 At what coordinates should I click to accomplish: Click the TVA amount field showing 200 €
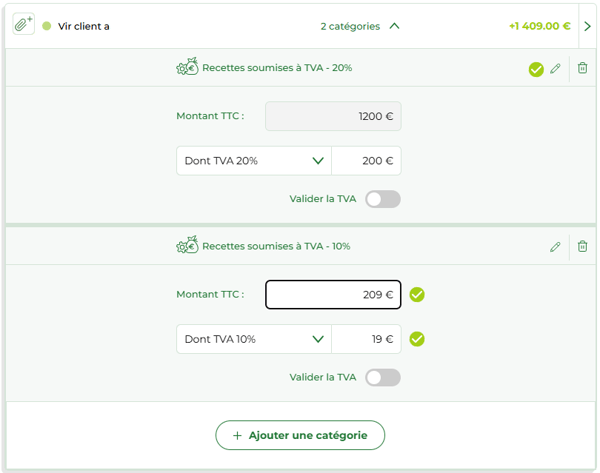(x=366, y=161)
